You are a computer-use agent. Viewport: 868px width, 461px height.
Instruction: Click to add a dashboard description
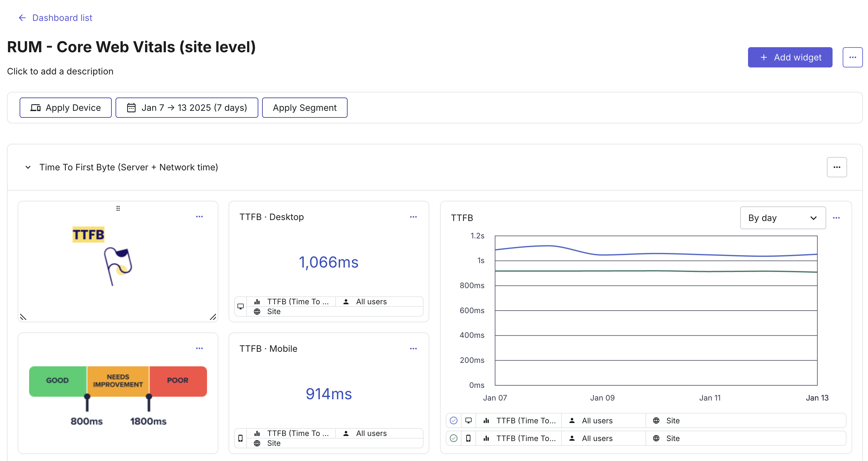[x=60, y=71]
